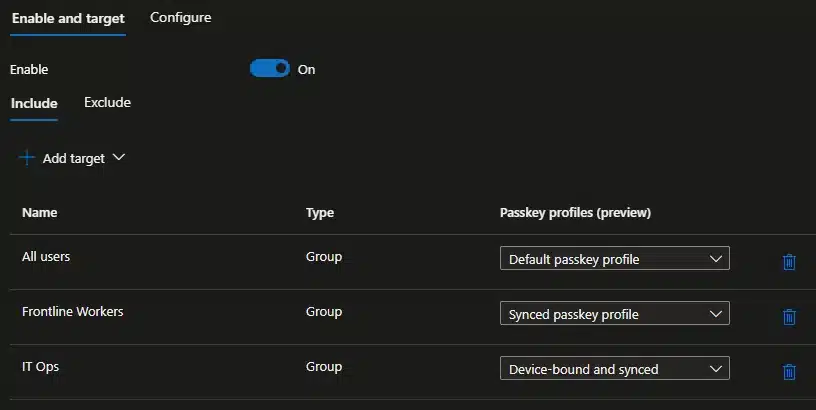Click the IT Ops group name
This screenshot has height=410, width=816.
pyautogui.click(x=40, y=367)
